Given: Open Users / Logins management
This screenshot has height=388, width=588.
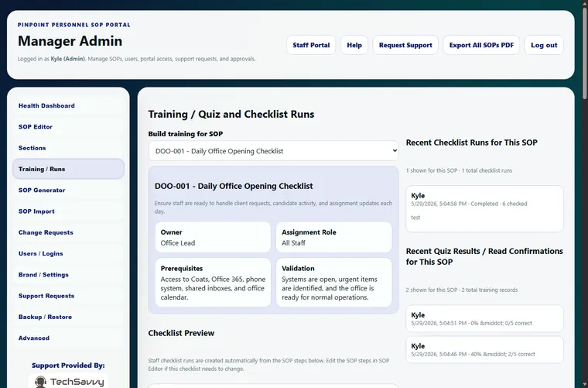Looking at the screenshot, I should 68,254.
